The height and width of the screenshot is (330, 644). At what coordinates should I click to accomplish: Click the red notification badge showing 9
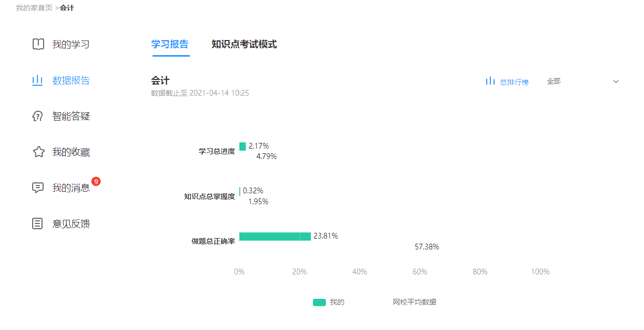point(96,181)
